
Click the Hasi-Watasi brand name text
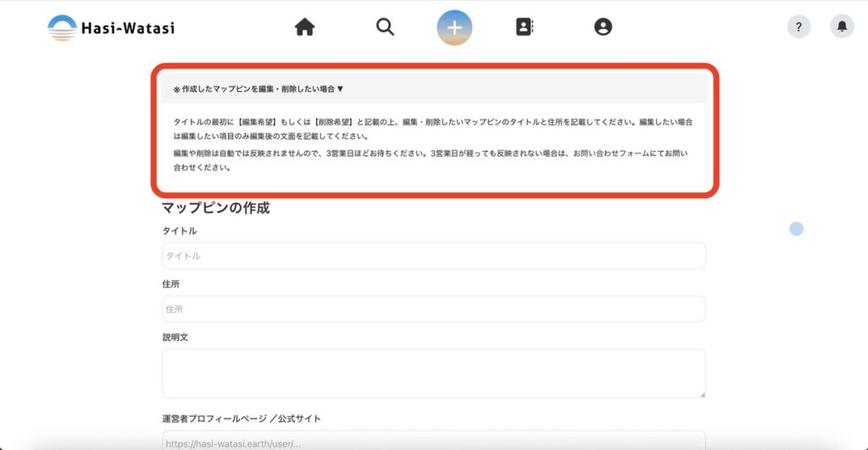point(128,28)
